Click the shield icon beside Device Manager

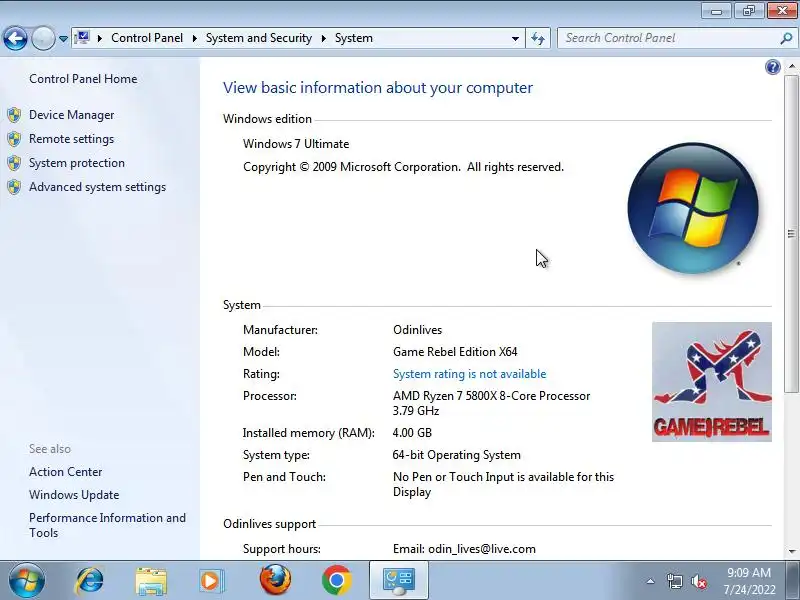coord(14,115)
